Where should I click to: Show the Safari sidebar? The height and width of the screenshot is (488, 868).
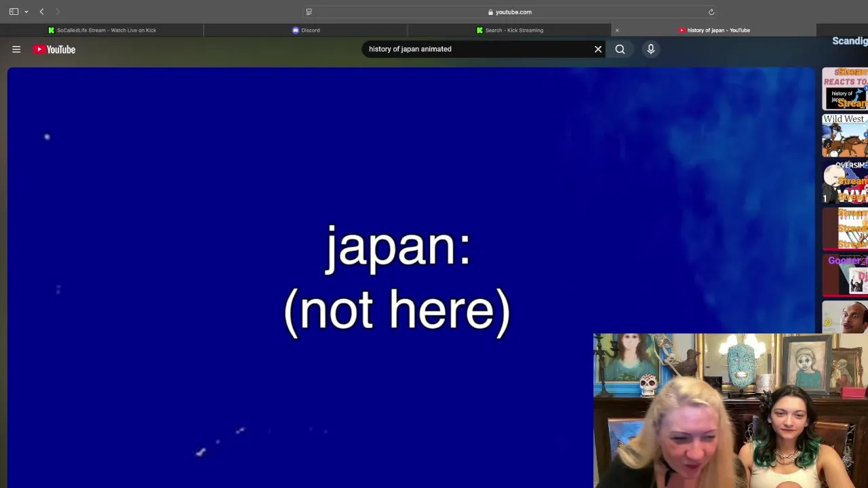coord(14,12)
